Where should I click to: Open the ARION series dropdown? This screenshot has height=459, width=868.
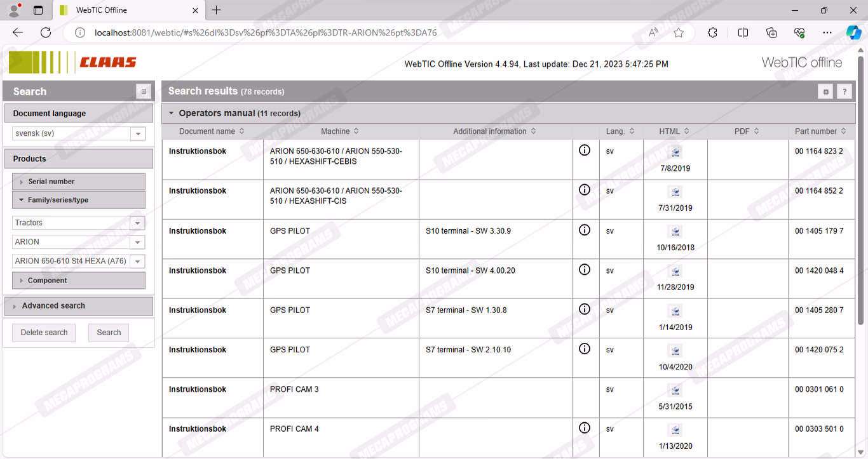(x=137, y=242)
